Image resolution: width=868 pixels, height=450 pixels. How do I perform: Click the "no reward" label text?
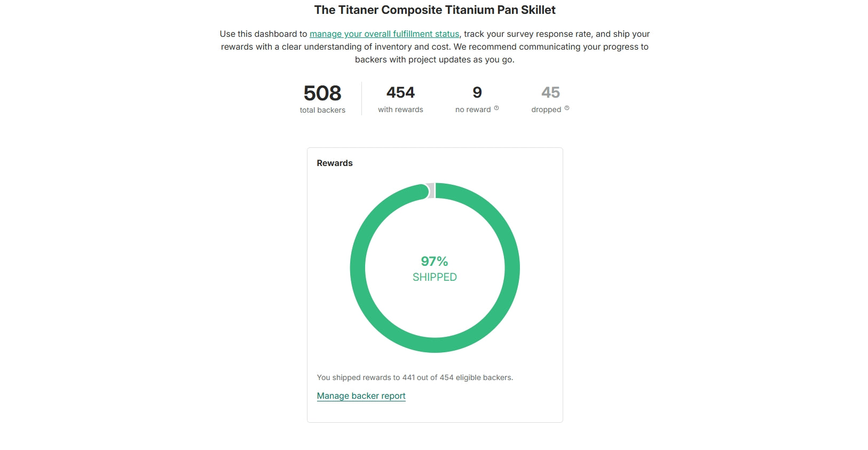[x=472, y=110]
